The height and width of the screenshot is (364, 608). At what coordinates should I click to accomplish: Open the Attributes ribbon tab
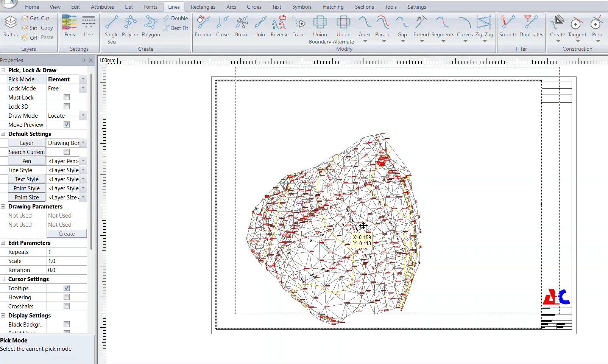coord(102,7)
